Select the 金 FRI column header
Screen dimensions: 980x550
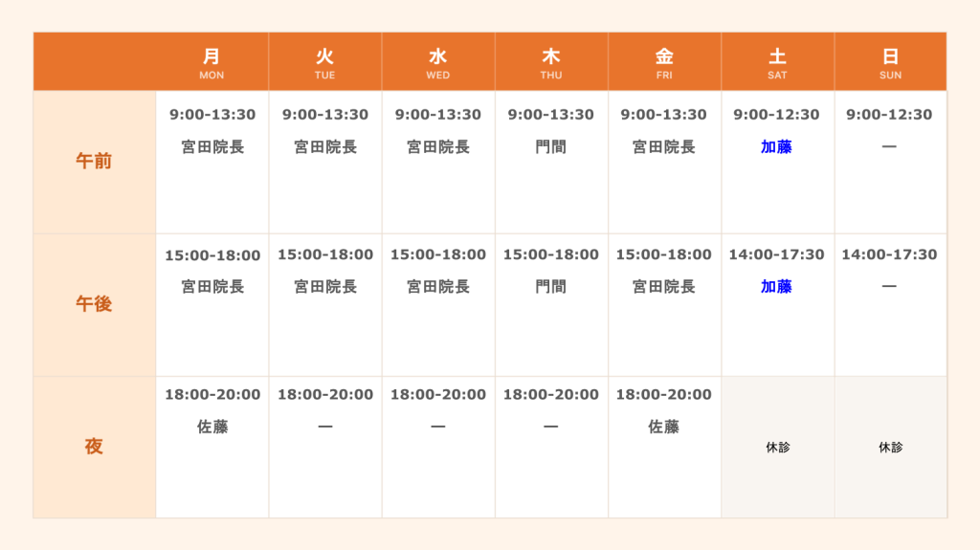point(664,62)
